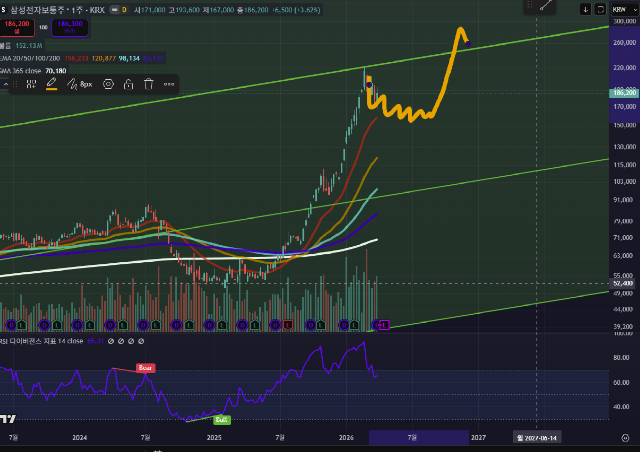Click the yellow D badge by the symbol

[124, 10]
